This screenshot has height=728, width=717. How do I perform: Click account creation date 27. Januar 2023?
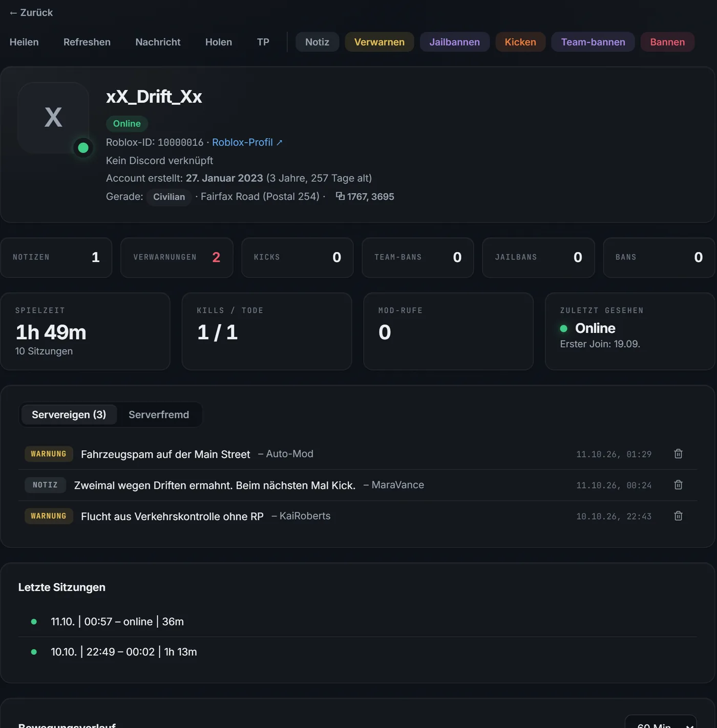click(224, 178)
